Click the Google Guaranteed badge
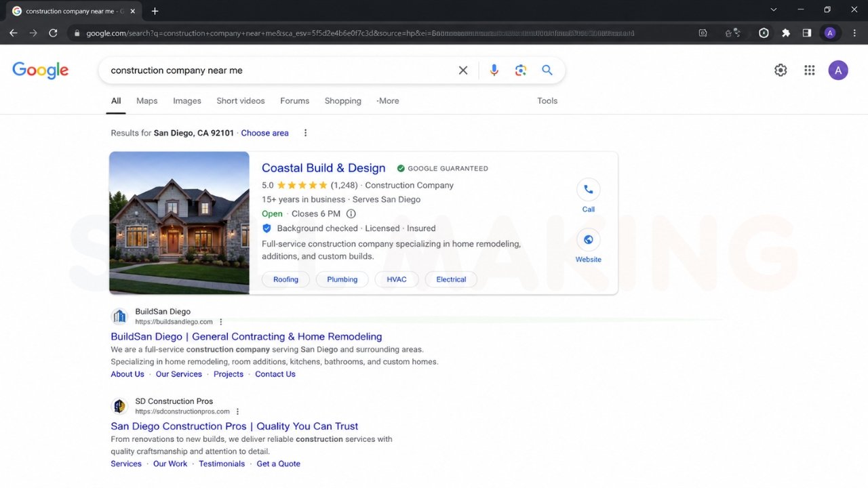The width and height of the screenshot is (868, 488). (x=442, y=169)
